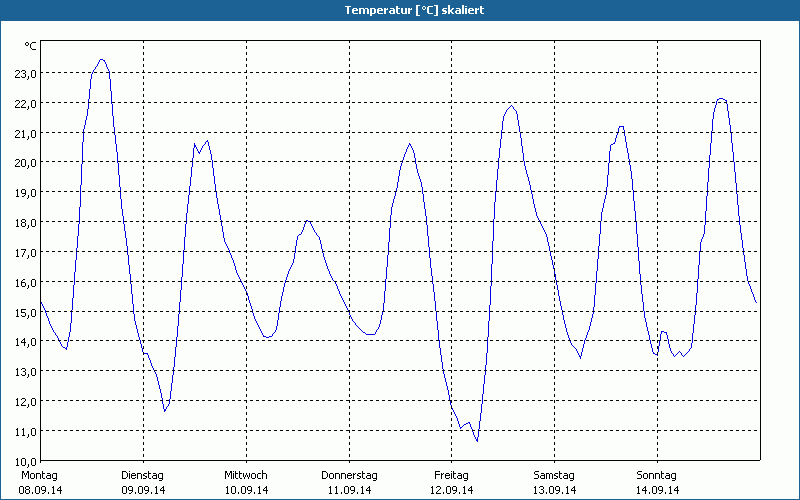The image size is (800, 500).
Task: Click the Montag axis label
Action: [x=39, y=476]
